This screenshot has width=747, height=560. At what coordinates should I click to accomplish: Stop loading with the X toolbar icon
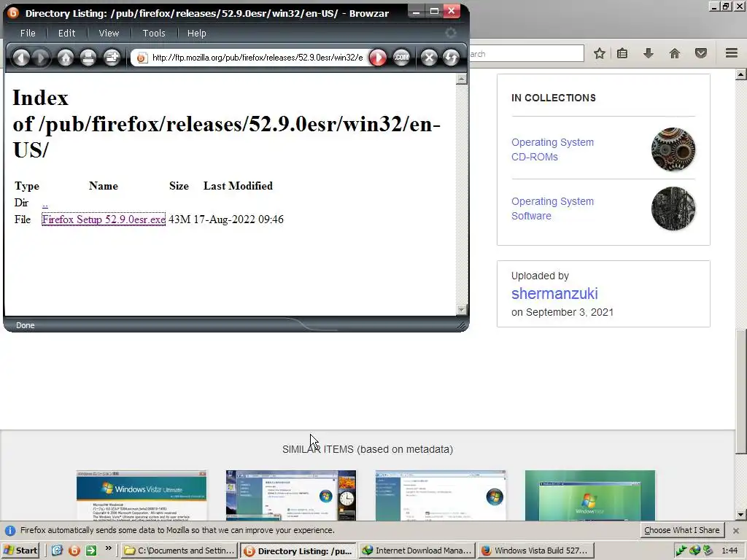pos(429,58)
